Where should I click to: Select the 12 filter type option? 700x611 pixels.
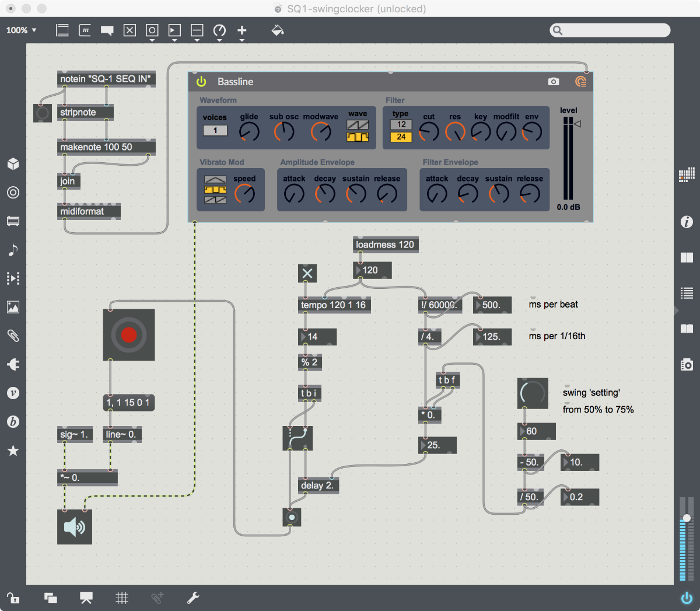[x=401, y=124]
